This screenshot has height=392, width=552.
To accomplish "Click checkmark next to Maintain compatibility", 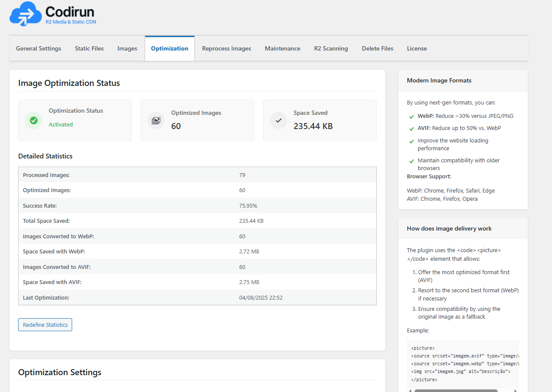I will 411,161.
